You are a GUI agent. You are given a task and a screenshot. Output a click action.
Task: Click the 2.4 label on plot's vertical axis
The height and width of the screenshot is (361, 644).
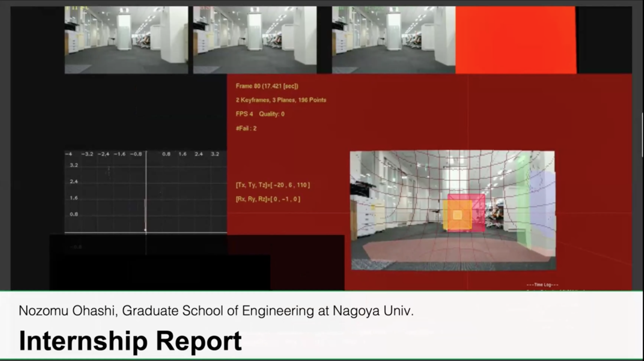click(x=74, y=182)
